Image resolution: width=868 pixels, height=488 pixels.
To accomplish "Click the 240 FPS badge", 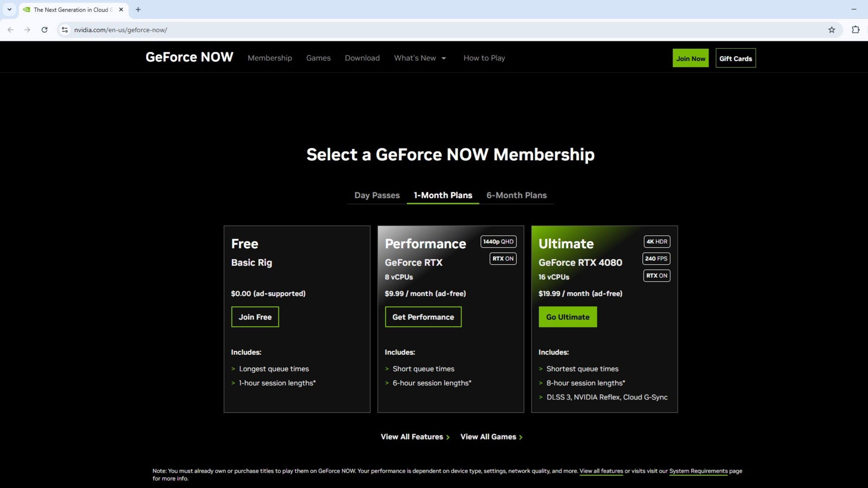I will click(656, 259).
